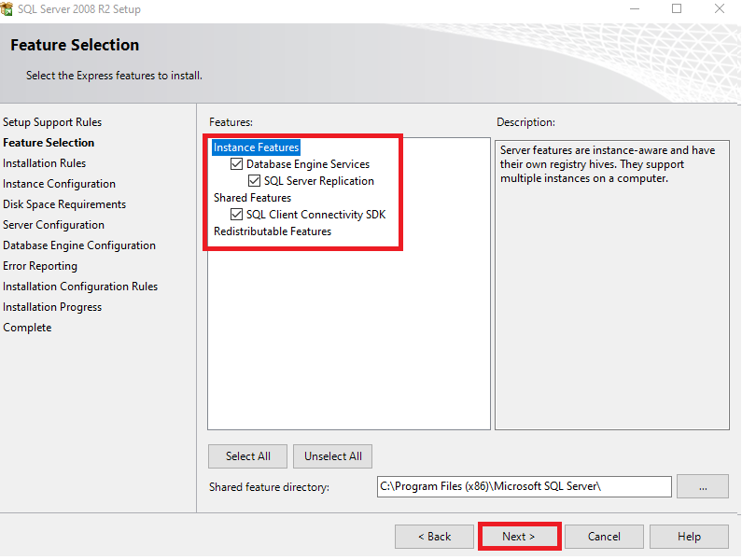Toggle SQL Server Replication checkbox

coord(254,181)
